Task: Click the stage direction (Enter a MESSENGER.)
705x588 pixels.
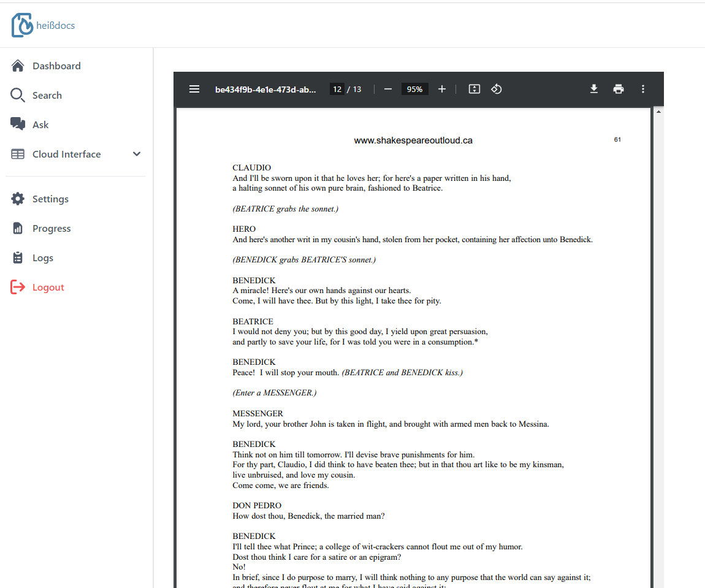Action: [274, 393]
